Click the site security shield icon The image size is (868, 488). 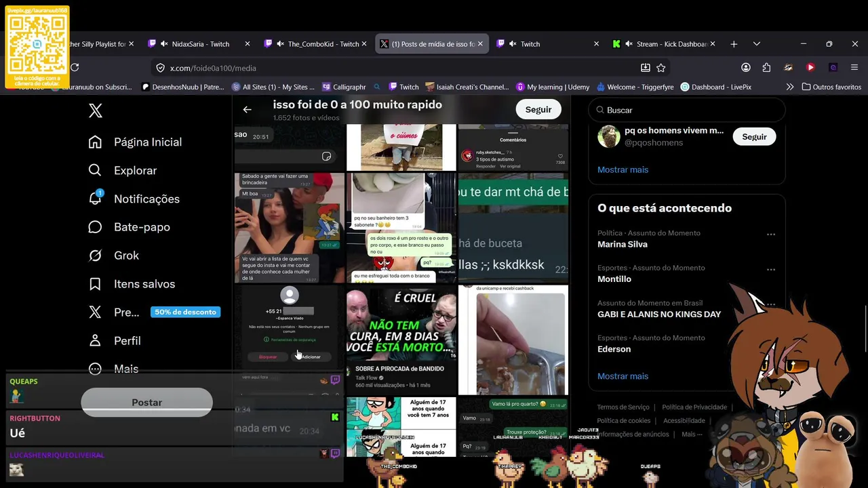(161, 68)
